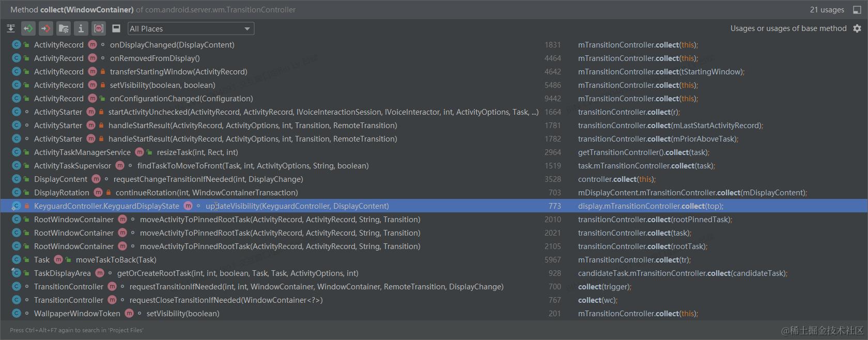The height and width of the screenshot is (340, 868).
Task: Click line number 1831
Action: [x=552, y=45]
